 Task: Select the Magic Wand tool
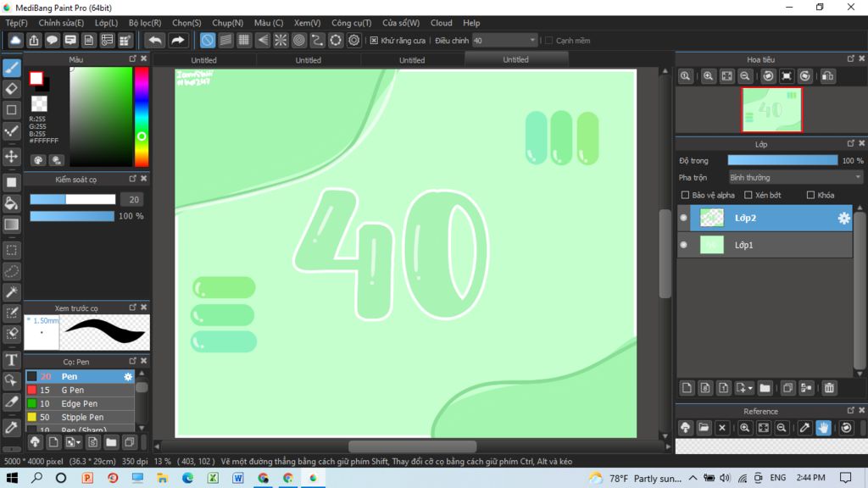tap(12, 292)
